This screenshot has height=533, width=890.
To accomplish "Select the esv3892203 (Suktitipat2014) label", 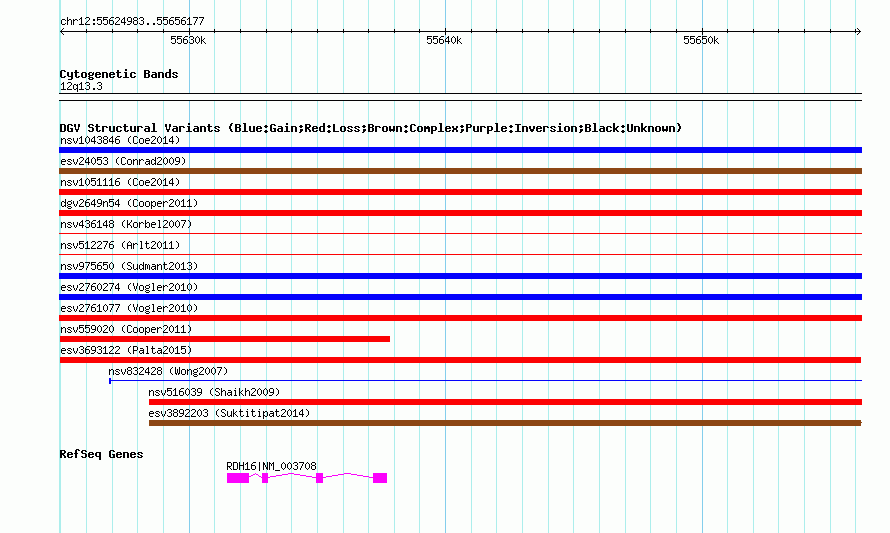I will (x=229, y=413).
